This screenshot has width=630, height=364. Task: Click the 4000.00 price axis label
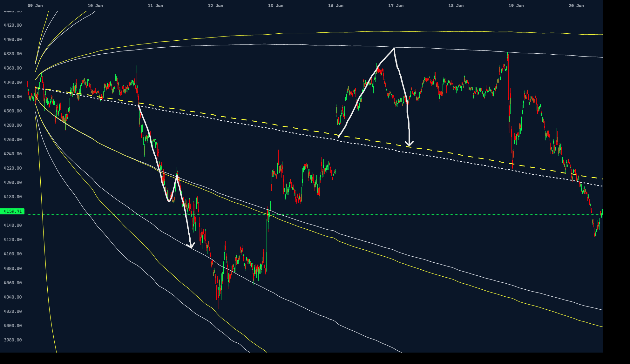[13, 326]
